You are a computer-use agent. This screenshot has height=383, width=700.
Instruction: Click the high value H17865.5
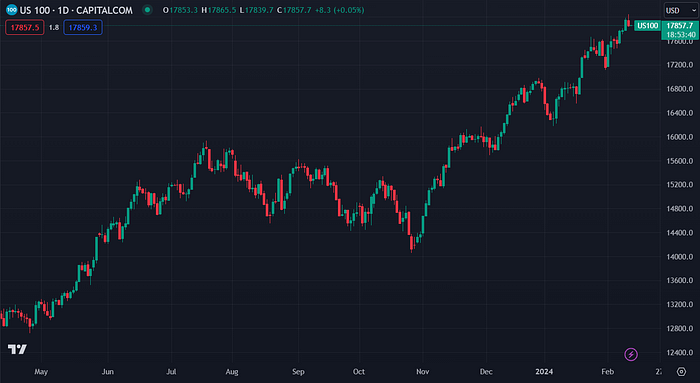(x=219, y=10)
